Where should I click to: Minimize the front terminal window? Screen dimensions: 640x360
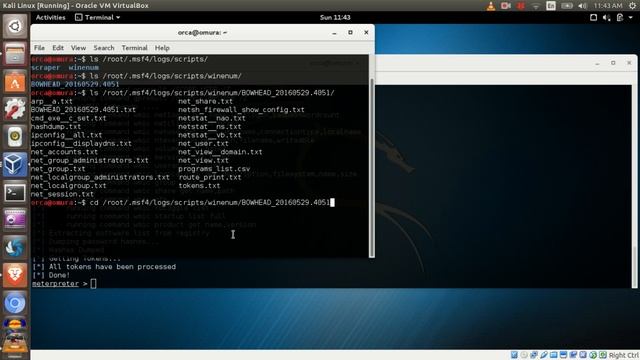point(334,33)
